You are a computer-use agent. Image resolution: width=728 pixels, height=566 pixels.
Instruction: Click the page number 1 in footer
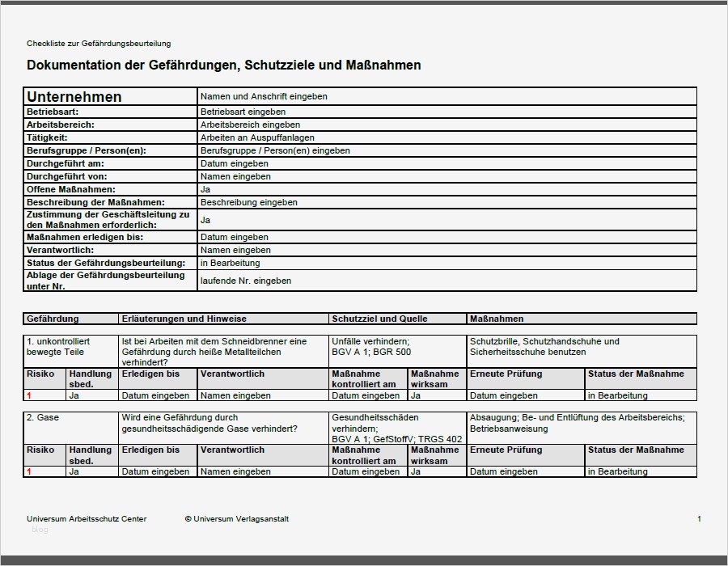(x=697, y=519)
